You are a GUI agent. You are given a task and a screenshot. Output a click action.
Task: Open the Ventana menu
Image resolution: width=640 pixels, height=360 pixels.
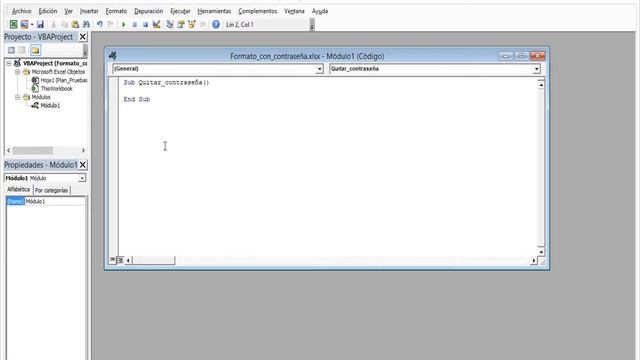pos(294,11)
